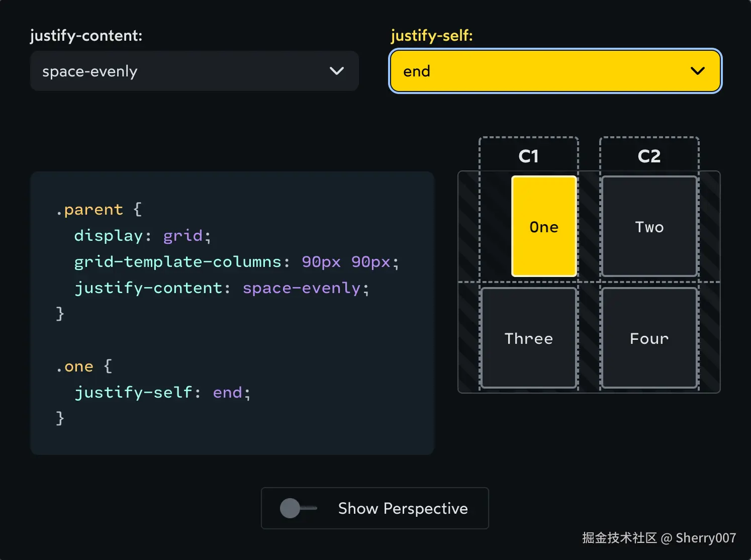
Task: Click the Show Perspective label text
Action: [x=403, y=508]
